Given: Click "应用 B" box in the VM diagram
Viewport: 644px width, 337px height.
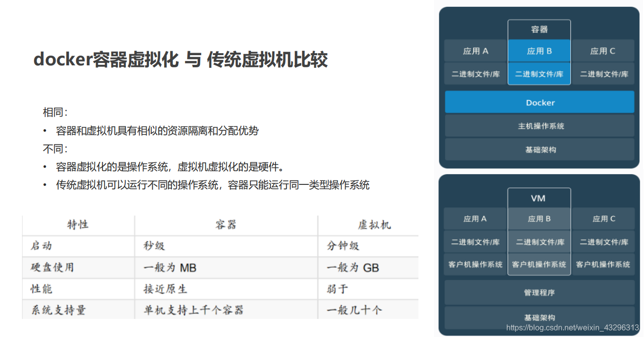Looking at the screenshot, I should point(539,218).
